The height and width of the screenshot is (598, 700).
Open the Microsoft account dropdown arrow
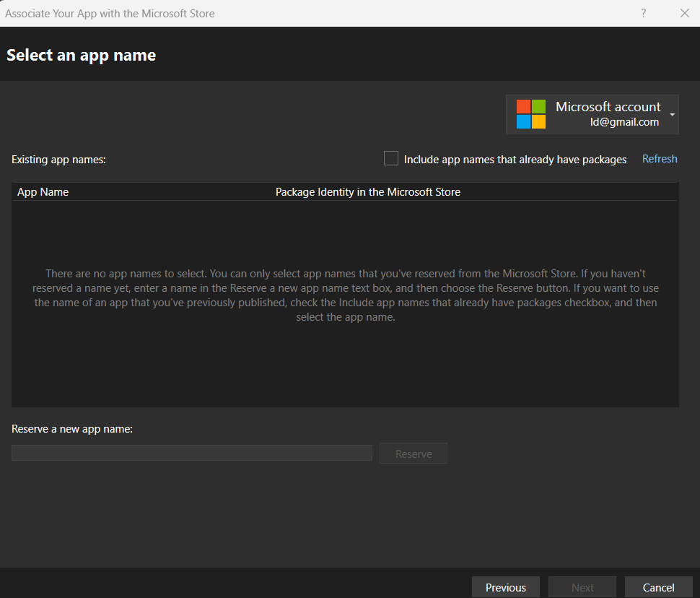coord(672,113)
